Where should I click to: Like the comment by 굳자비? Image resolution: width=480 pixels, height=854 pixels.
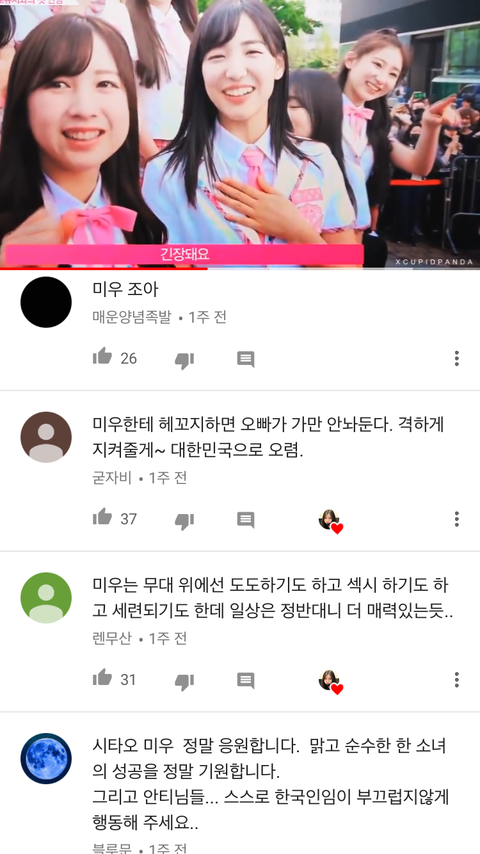coord(102,517)
